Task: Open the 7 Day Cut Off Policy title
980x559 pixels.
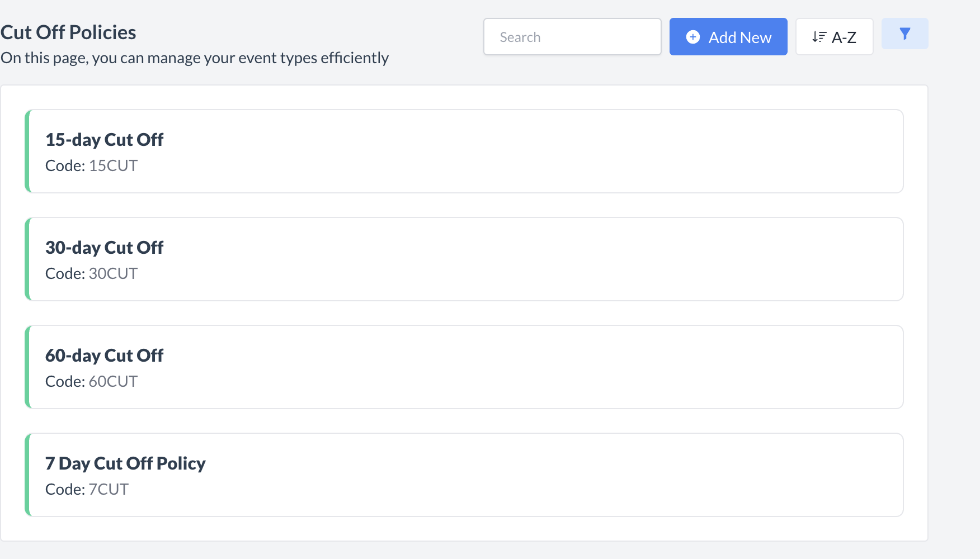Action: click(125, 463)
